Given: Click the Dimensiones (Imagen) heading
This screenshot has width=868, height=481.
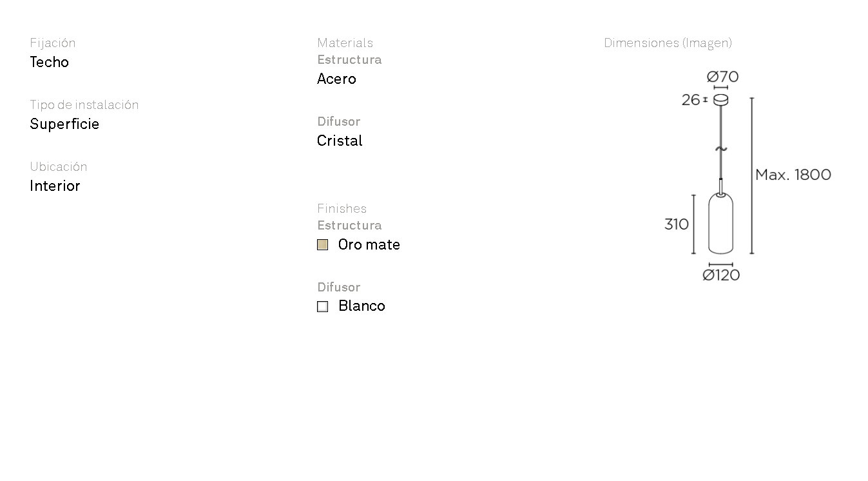Looking at the screenshot, I should click(x=668, y=43).
